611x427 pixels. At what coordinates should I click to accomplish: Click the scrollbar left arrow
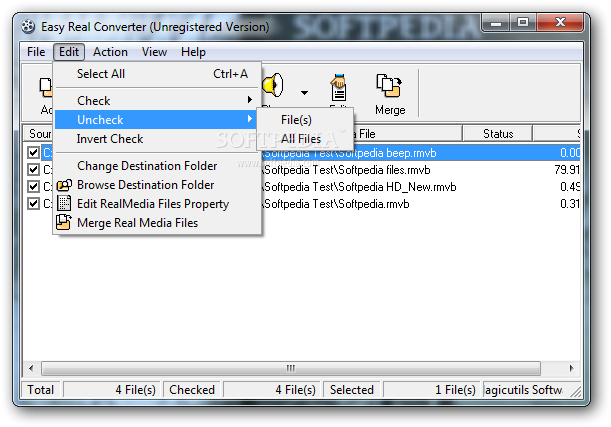pyautogui.click(x=32, y=368)
